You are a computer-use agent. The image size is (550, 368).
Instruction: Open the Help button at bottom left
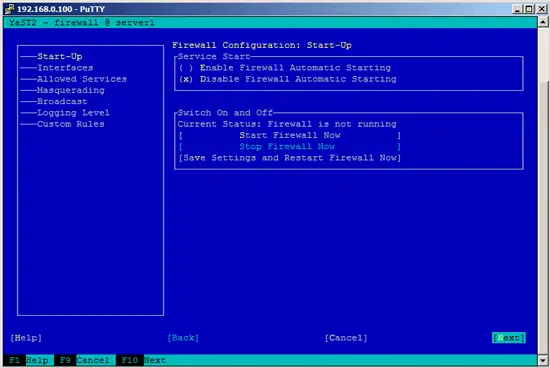pos(26,338)
